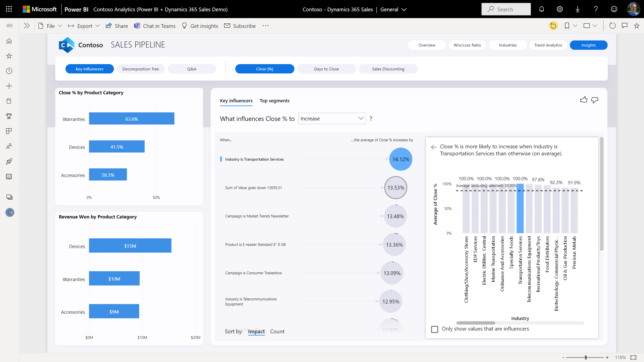Switch to the Top segments tab
This screenshot has width=644, height=362.
coord(274,101)
